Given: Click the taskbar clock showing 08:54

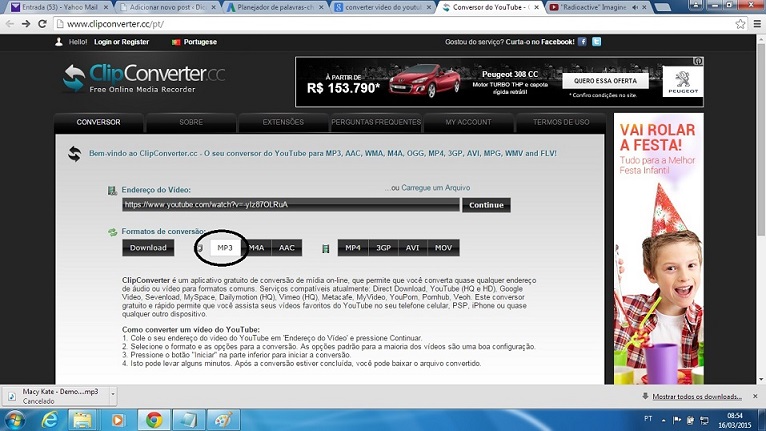Looking at the screenshot, I should point(735,420).
